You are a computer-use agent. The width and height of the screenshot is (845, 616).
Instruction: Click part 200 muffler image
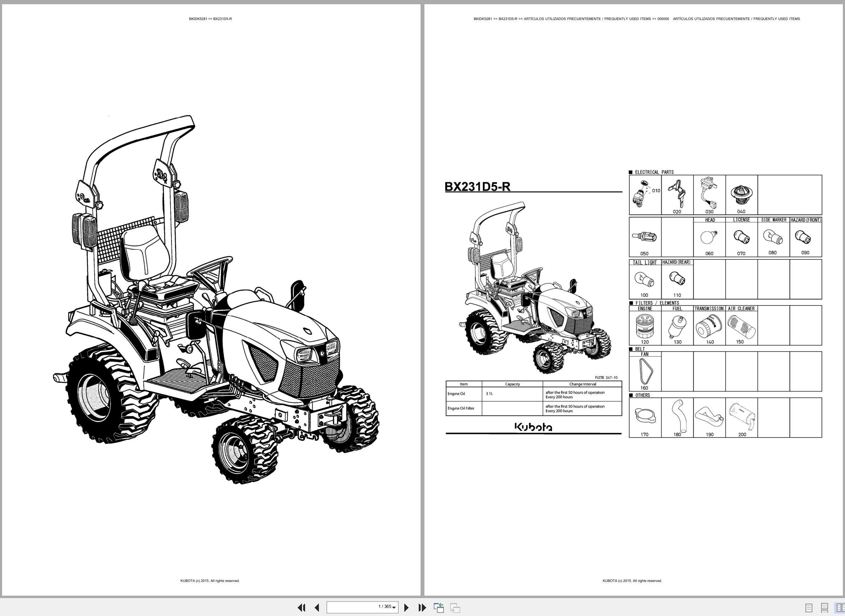point(741,417)
